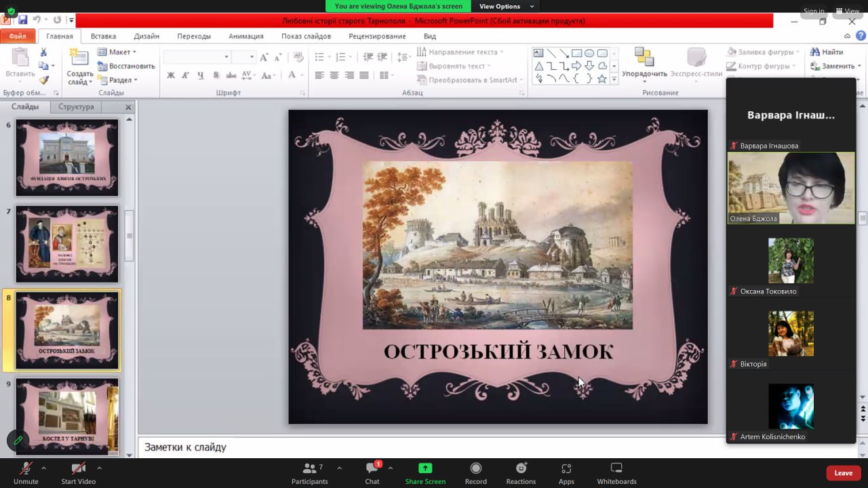Save the presentation with the floppy disk icon
The image size is (868, 488).
23,20
